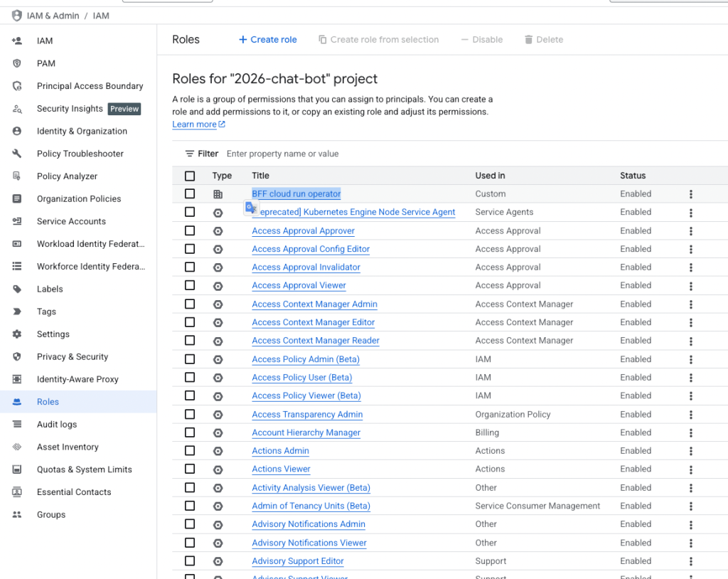Click the Essential Contacts icon
Viewport: 728px width, 579px height.
point(17,492)
